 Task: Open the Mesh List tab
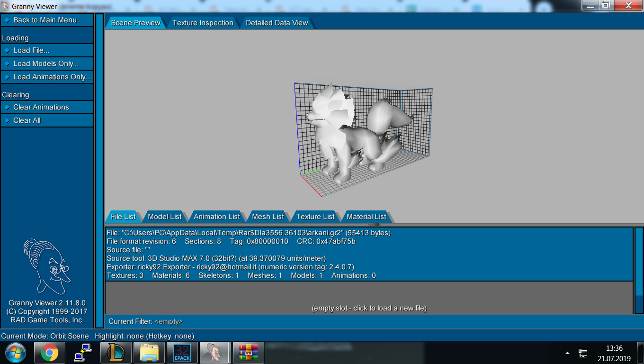pyautogui.click(x=268, y=217)
